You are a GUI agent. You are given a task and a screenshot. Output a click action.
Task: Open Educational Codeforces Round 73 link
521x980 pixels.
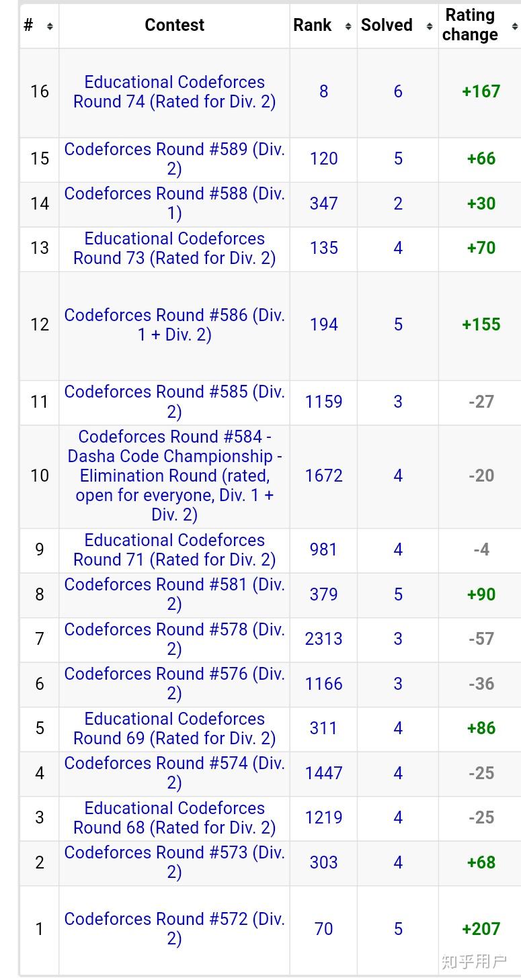pos(174,249)
